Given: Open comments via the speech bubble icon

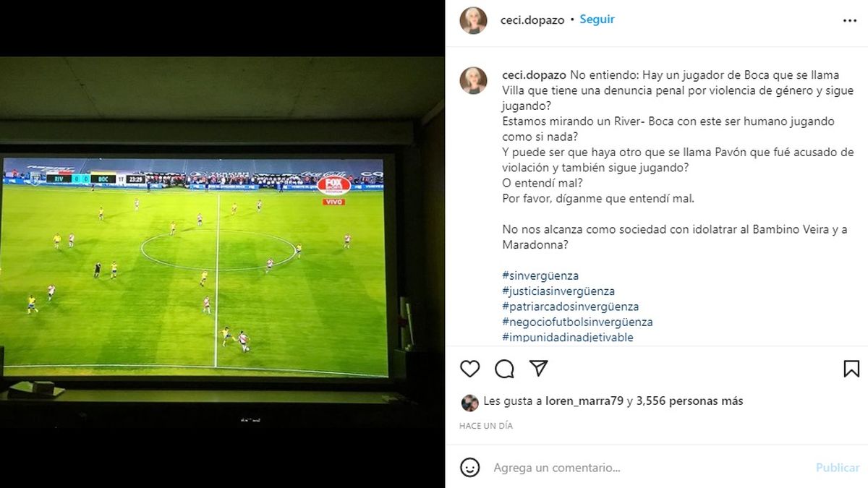Looking at the screenshot, I should pos(504,369).
